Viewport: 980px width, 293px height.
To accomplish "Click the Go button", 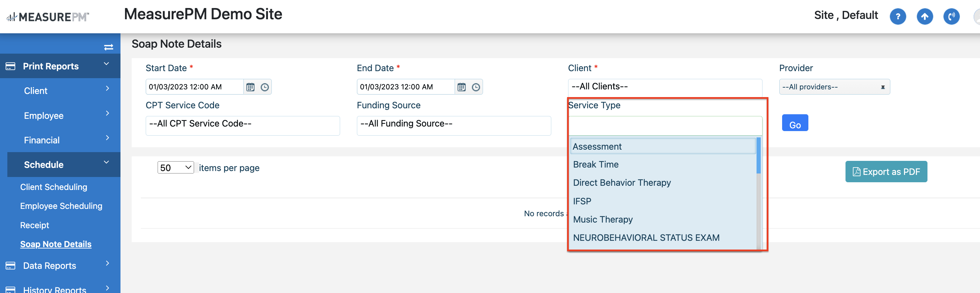I will click(x=795, y=123).
